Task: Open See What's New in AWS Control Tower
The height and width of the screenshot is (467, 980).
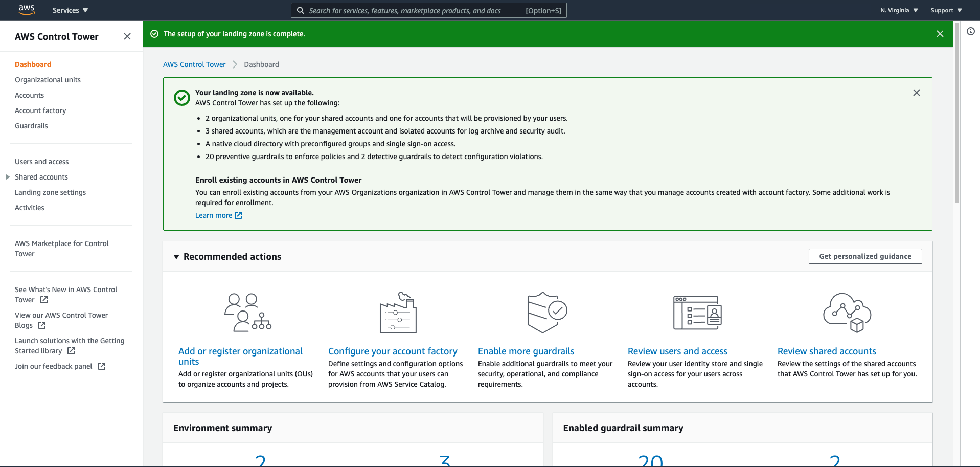Action: pyautogui.click(x=65, y=295)
